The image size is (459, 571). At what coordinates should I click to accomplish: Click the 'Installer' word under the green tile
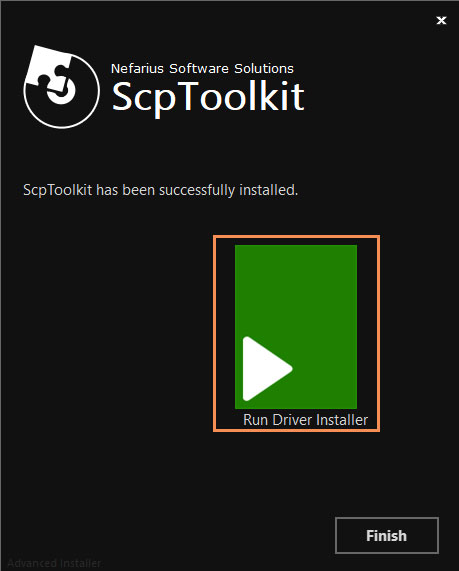[342, 420]
